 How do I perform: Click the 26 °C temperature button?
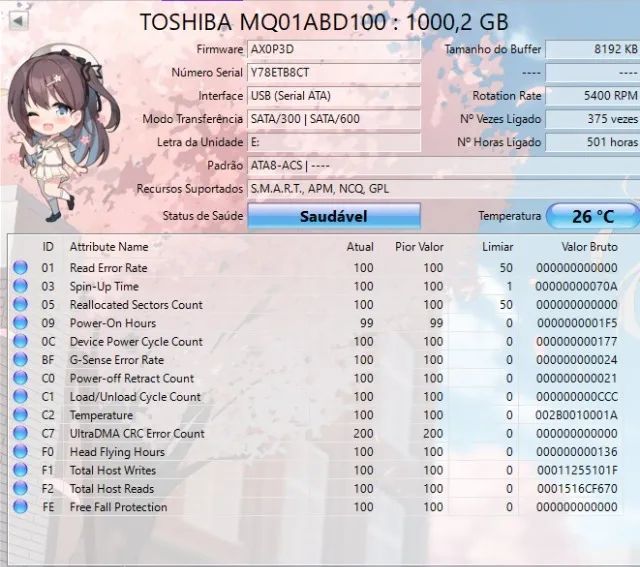pos(593,216)
